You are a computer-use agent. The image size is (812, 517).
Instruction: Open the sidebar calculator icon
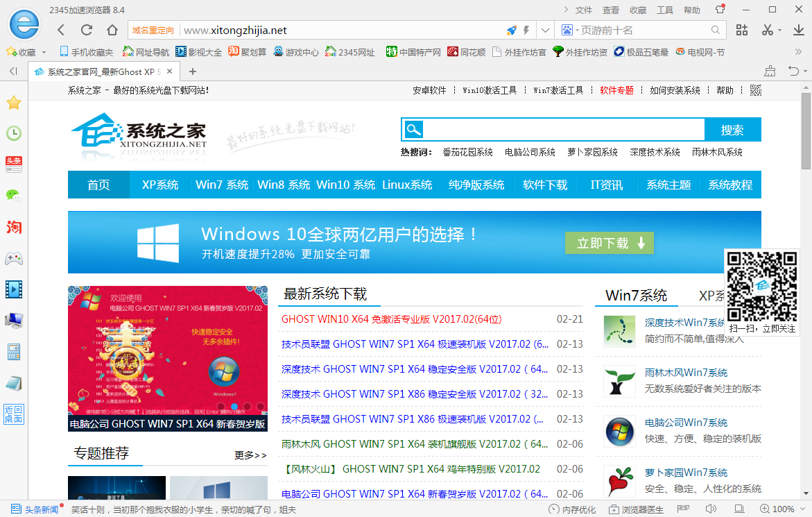[x=13, y=352]
